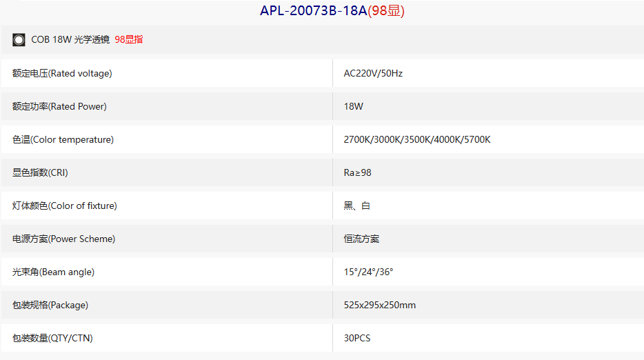The width and height of the screenshot is (644, 360).
Task: Select the 18W rated power value
Action: (x=353, y=106)
